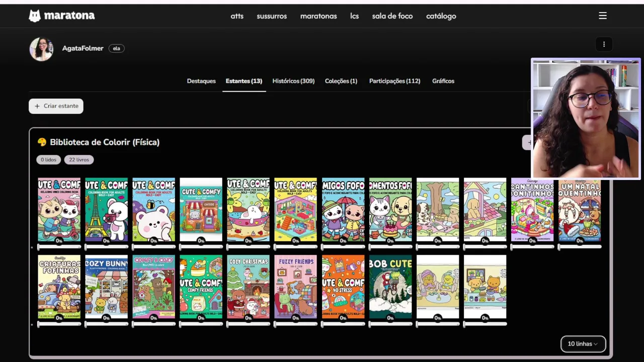Image resolution: width=644 pixels, height=362 pixels.
Task: Click the ela pronoun badge
Action: click(117, 48)
